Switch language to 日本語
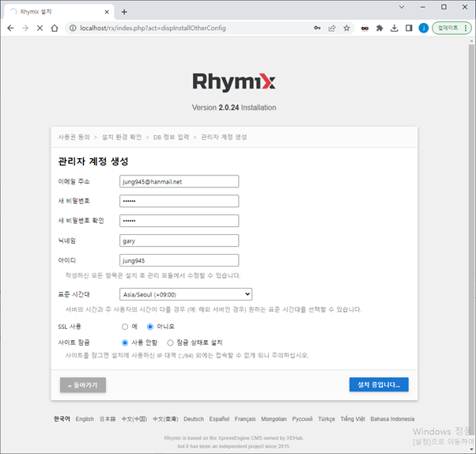The width and height of the screenshot is (476, 454). [108, 419]
